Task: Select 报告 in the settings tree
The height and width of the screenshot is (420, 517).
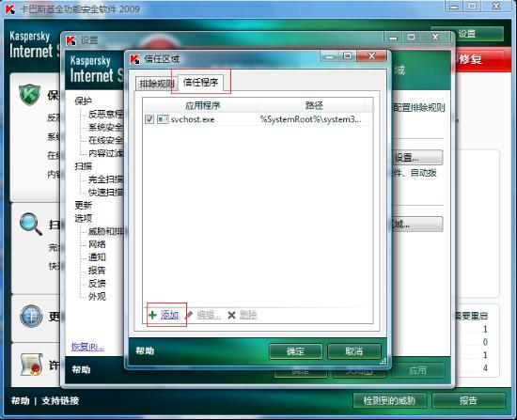Action: pyautogui.click(x=97, y=271)
